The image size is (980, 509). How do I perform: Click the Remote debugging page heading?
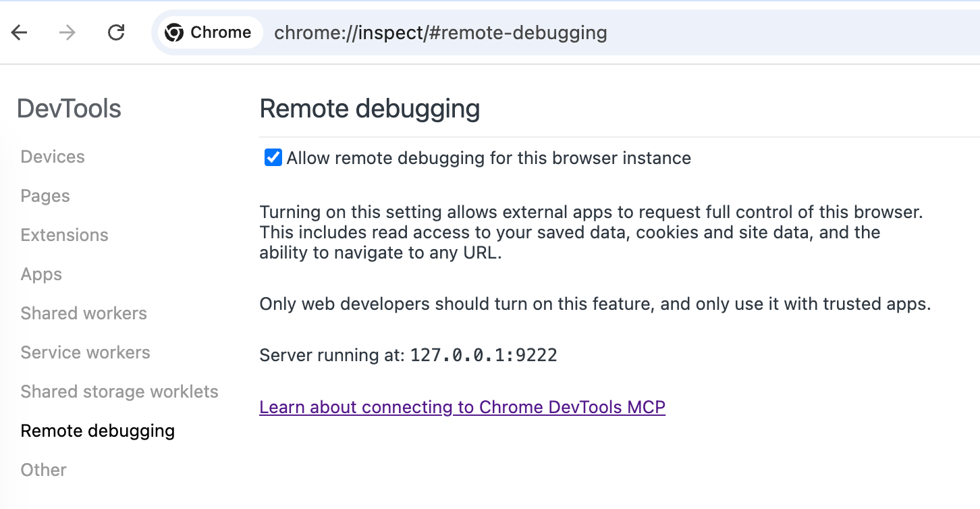coord(370,109)
